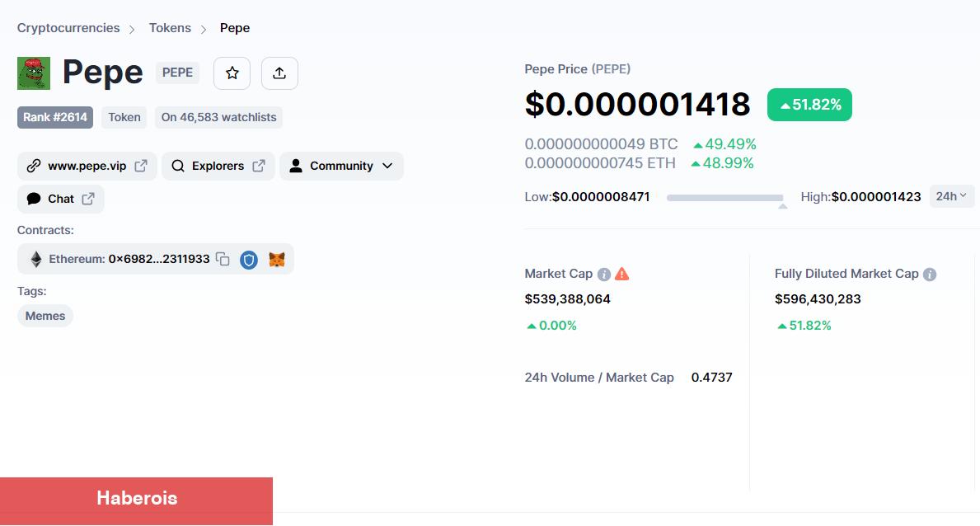The height and width of the screenshot is (526, 980).
Task: Click the low-high price range slider bar
Action: click(x=725, y=198)
